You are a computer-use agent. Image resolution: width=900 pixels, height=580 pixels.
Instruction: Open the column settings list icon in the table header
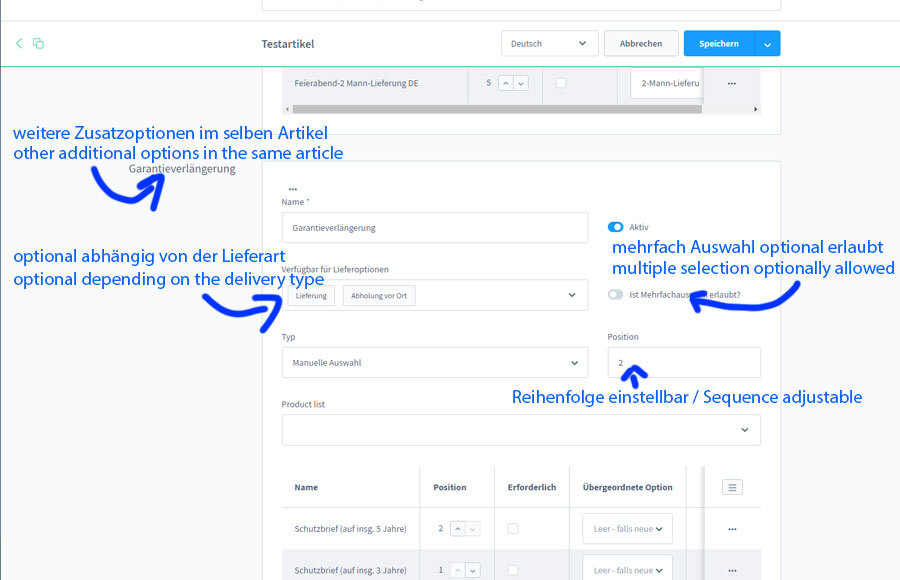[732, 487]
